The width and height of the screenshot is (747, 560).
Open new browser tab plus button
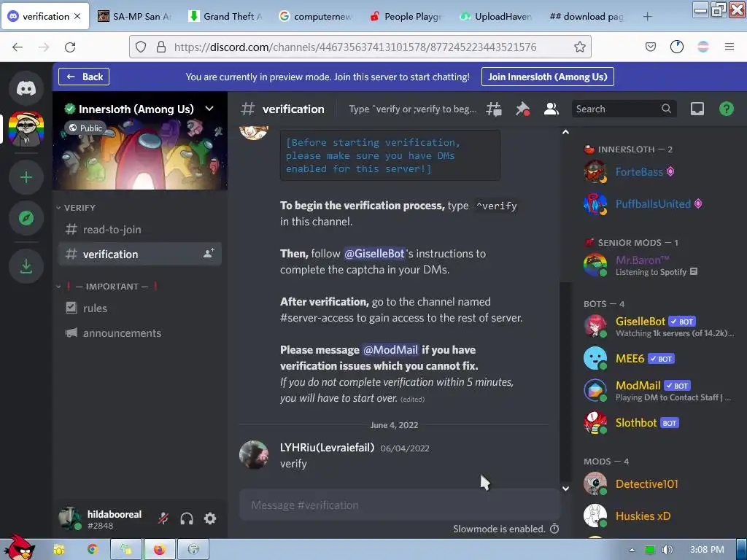tap(647, 17)
